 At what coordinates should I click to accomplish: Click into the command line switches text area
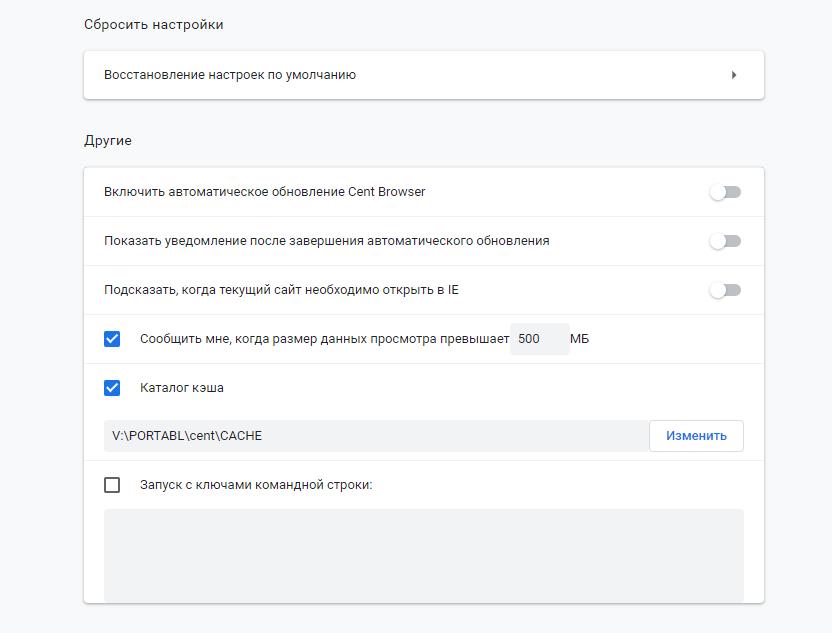pos(424,556)
